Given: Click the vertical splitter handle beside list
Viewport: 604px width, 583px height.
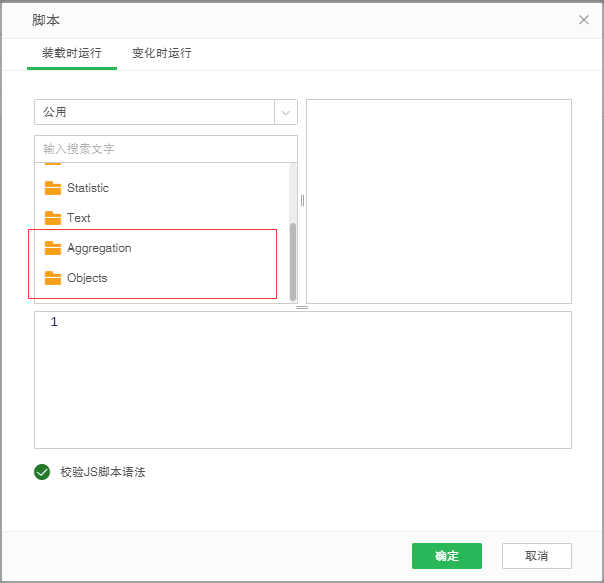Looking at the screenshot, I should tap(302, 200).
